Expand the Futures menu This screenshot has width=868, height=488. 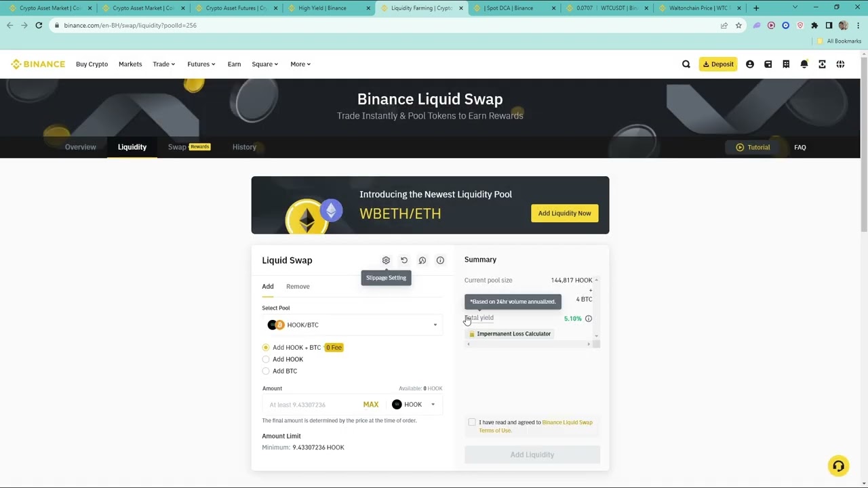click(x=201, y=64)
